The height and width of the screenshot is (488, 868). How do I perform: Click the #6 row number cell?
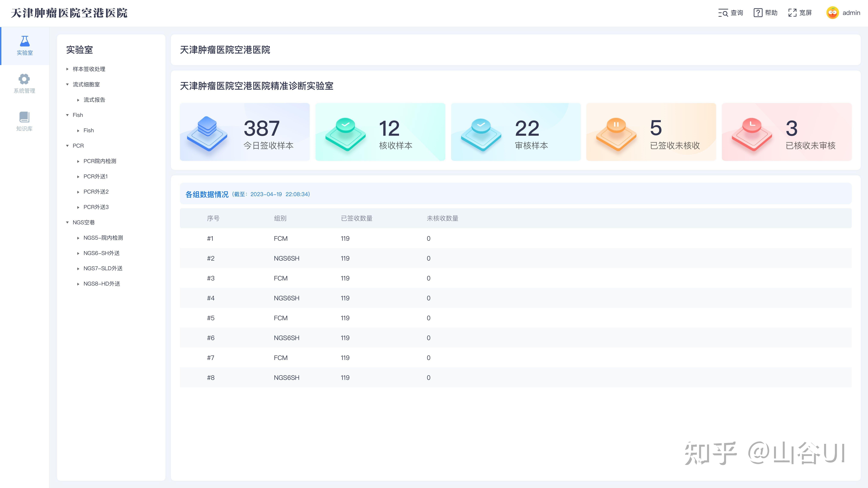click(211, 338)
